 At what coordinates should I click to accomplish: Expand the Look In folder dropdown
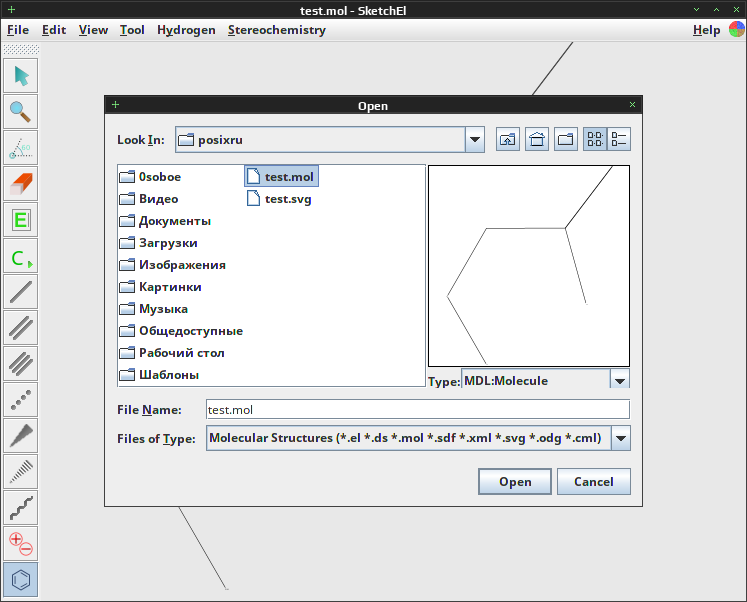click(x=475, y=140)
